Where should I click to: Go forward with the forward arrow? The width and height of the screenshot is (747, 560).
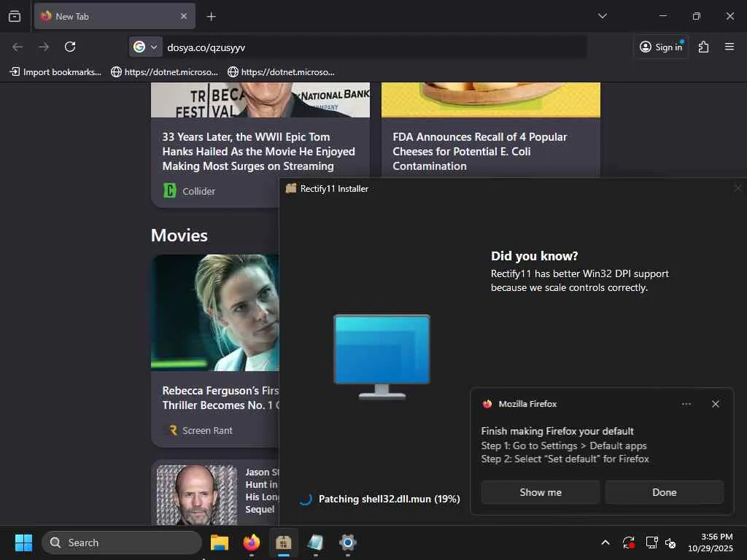pos(44,47)
